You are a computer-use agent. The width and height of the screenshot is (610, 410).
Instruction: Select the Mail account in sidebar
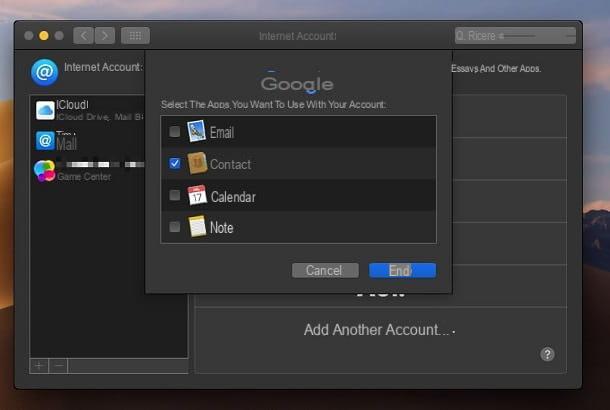[x=88, y=141]
